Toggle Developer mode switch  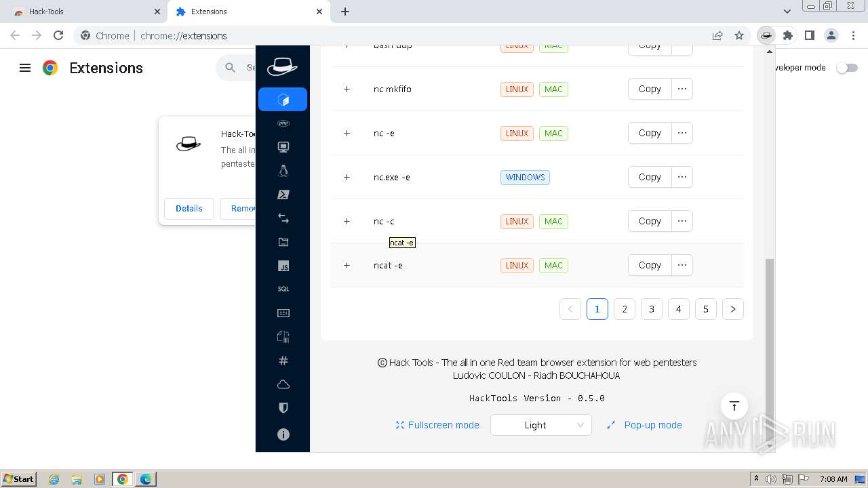[846, 68]
